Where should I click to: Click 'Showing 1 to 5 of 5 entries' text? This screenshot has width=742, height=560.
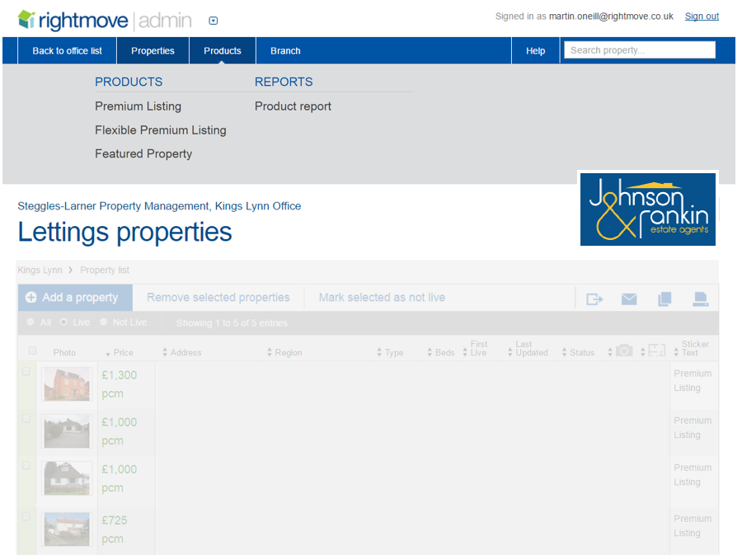232,322
